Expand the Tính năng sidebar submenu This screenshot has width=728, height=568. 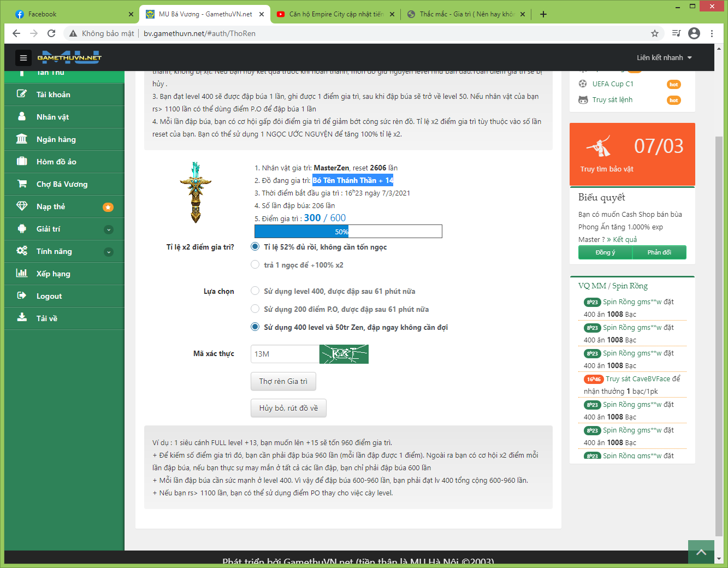(x=109, y=252)
